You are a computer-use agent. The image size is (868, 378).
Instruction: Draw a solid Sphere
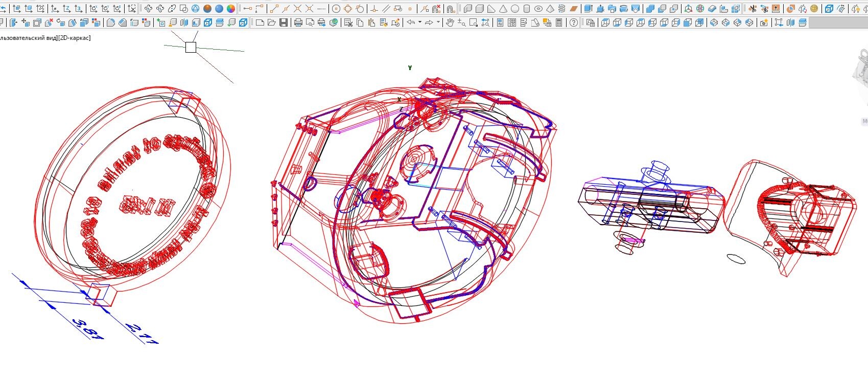point(514,9)
